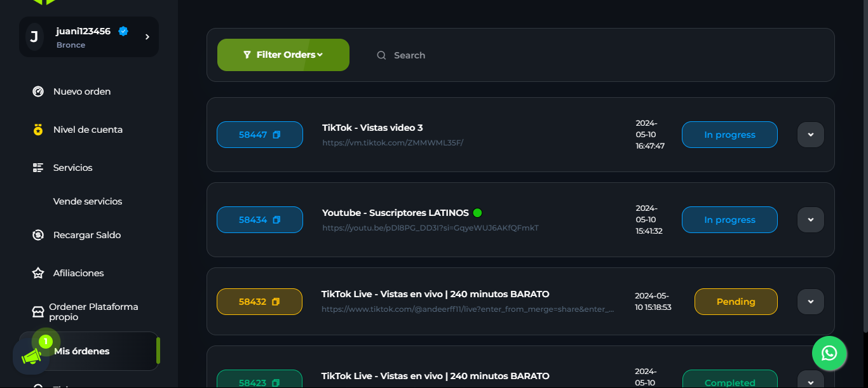868x388 pixels.
Task: Copy order ID 58434 using copy icon
Action: coord(276,220)
